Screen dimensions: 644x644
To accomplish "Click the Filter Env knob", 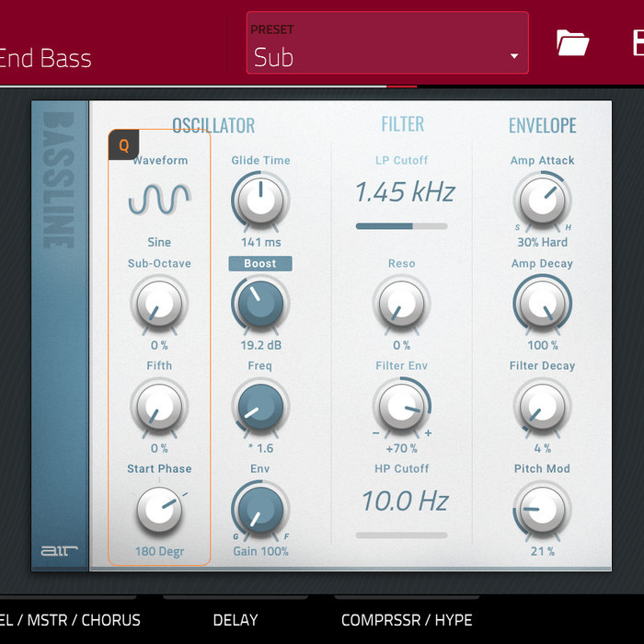I will pyautogui.click(x=402, y=407).
